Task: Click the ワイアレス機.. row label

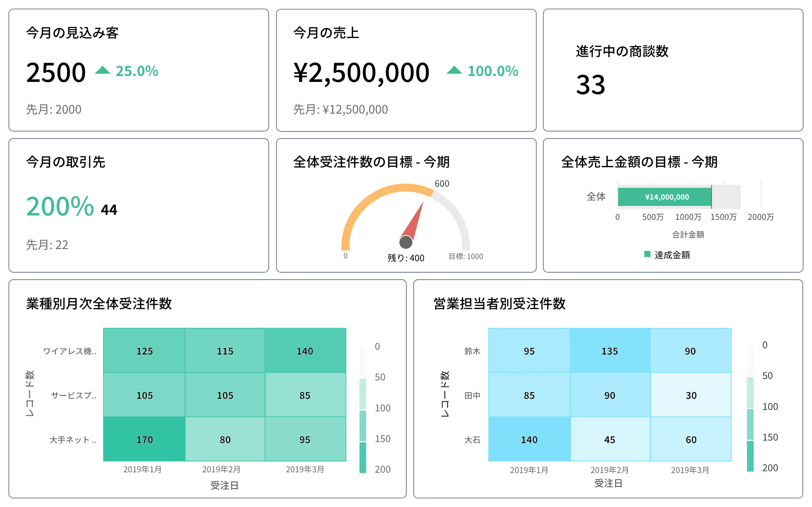Action: coord(70,351)
